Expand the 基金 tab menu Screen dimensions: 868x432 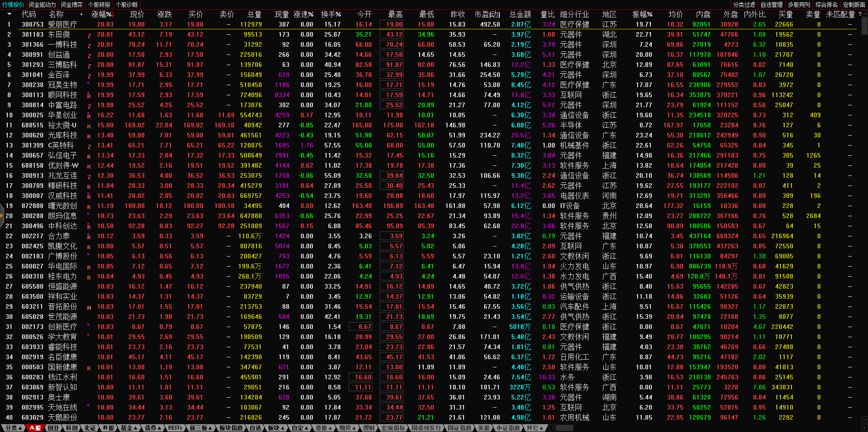[x=129, y=428]
